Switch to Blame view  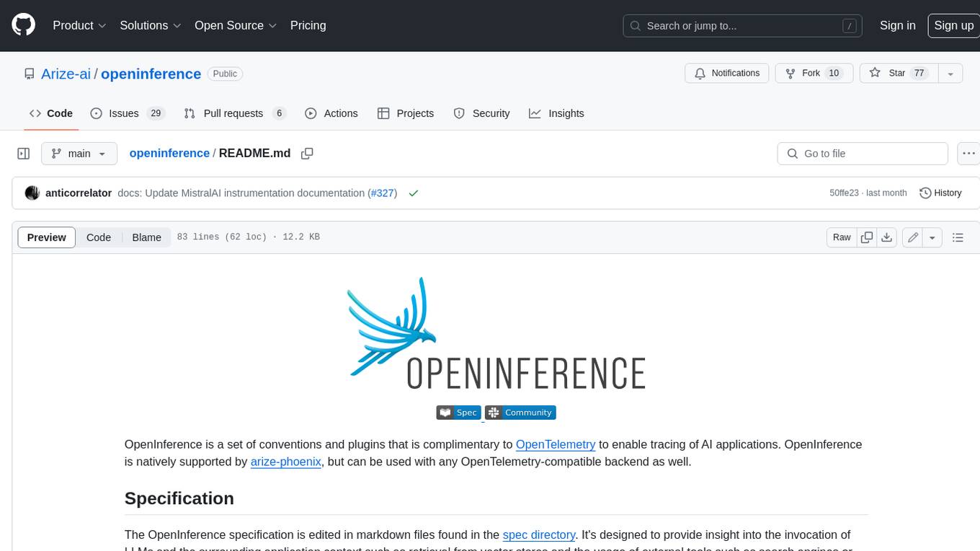(146, 237)
